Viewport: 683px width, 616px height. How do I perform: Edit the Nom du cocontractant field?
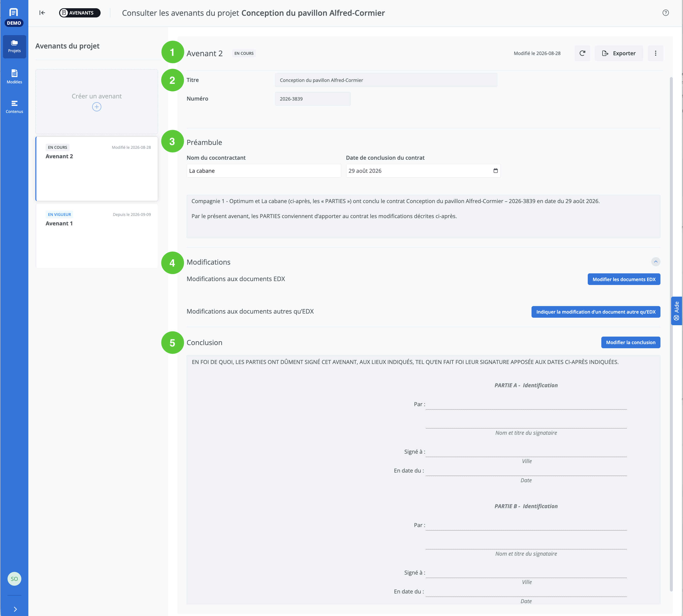click(264, 171)
